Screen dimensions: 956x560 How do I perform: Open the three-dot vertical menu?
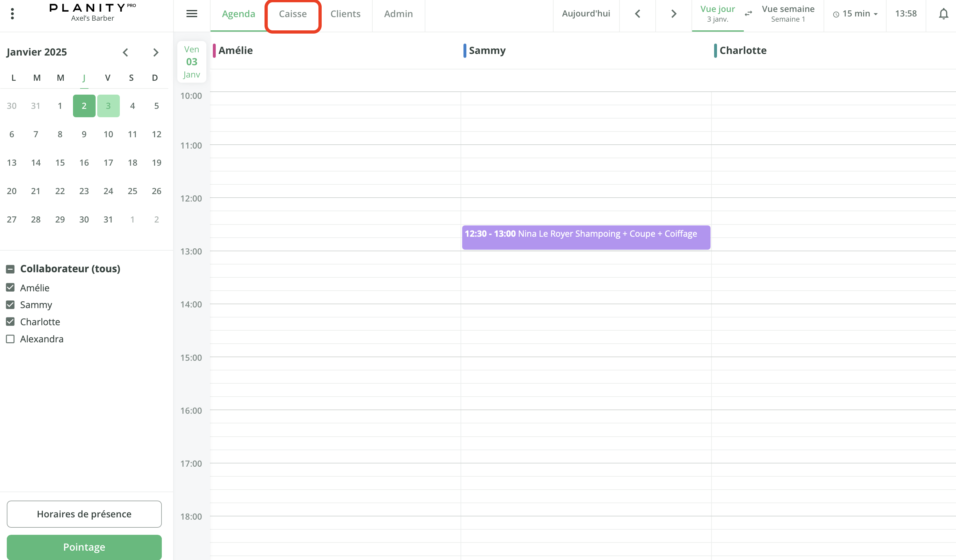pos(13,14)
